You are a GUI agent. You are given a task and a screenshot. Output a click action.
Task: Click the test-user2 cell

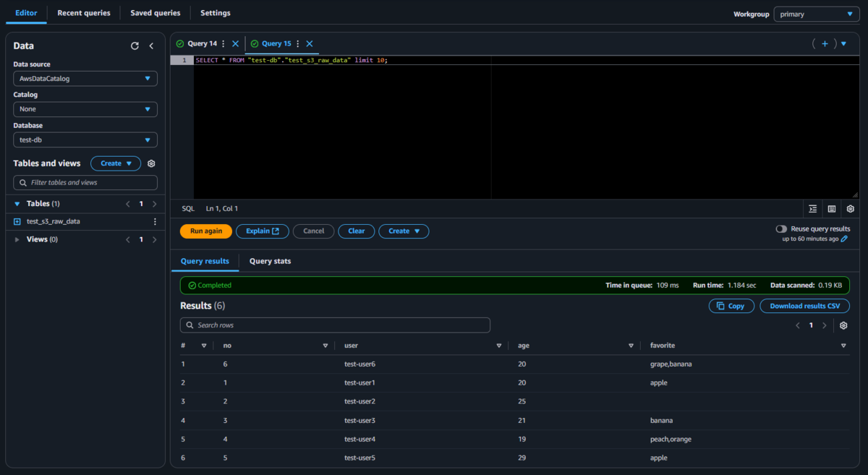point(359,401)
